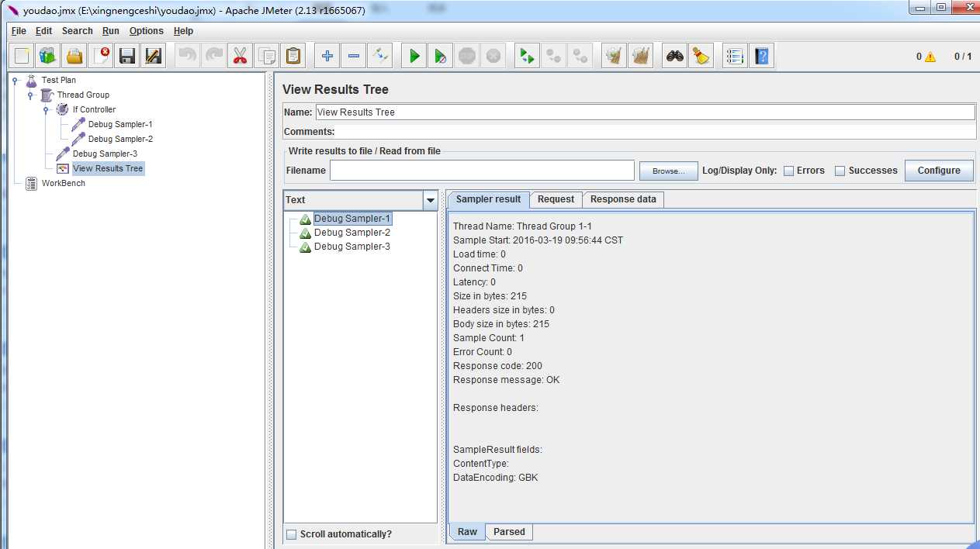Click the Response code: 200 line
Image resolution: width=980 pixels, height=549 pixels.
pos(497,366)
